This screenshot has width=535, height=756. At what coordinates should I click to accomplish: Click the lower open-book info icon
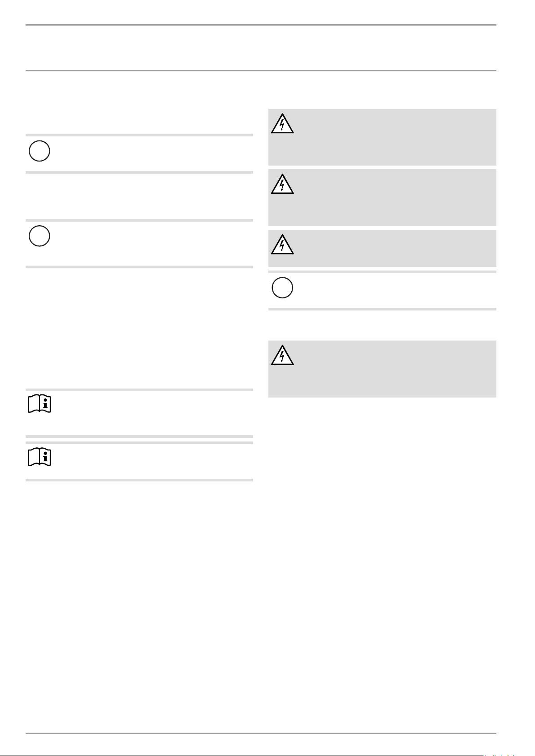pyautogui.click(x=39, y=457)
